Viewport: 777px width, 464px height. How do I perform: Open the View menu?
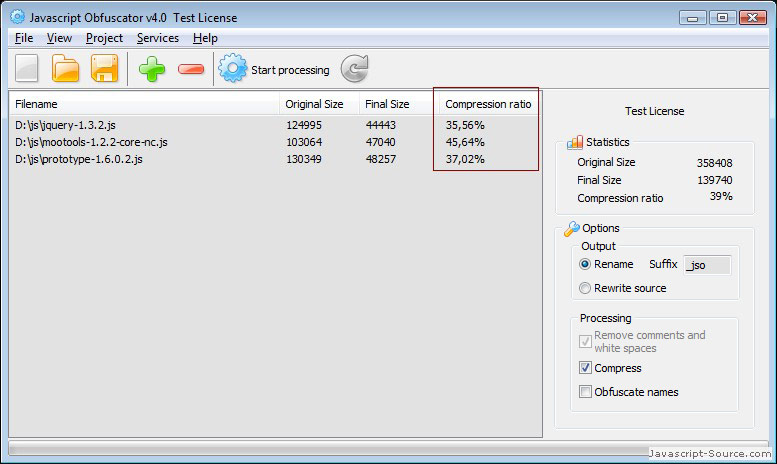pos(59,38)
